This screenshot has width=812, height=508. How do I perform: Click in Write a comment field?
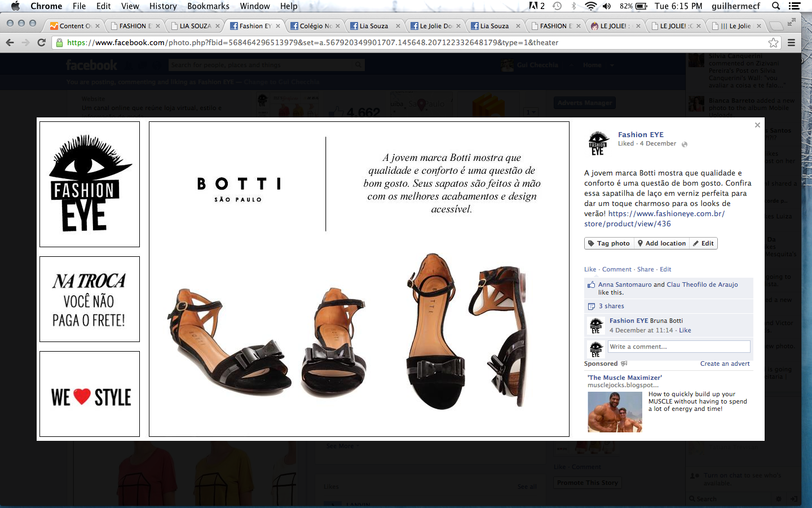click(679, 347)
